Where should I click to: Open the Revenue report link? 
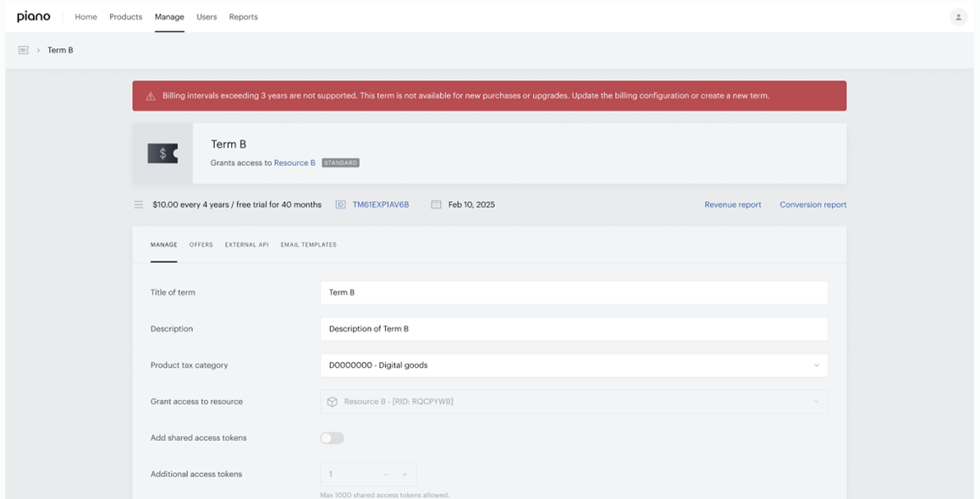click(x=733, y=204)
